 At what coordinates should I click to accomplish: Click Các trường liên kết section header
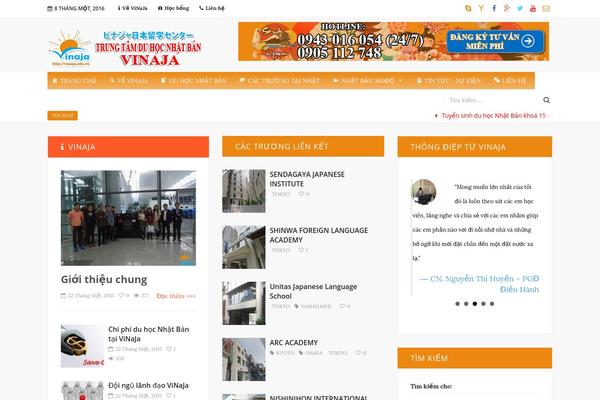303,146
